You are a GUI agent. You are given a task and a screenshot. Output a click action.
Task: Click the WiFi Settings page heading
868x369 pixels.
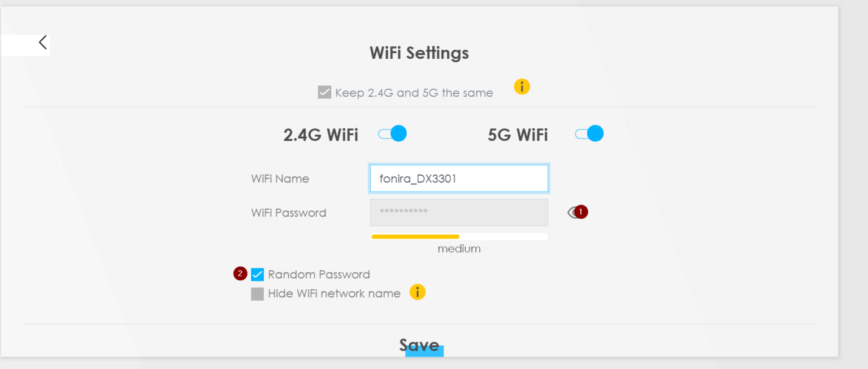pyautogui.click(x=419, y=53)
